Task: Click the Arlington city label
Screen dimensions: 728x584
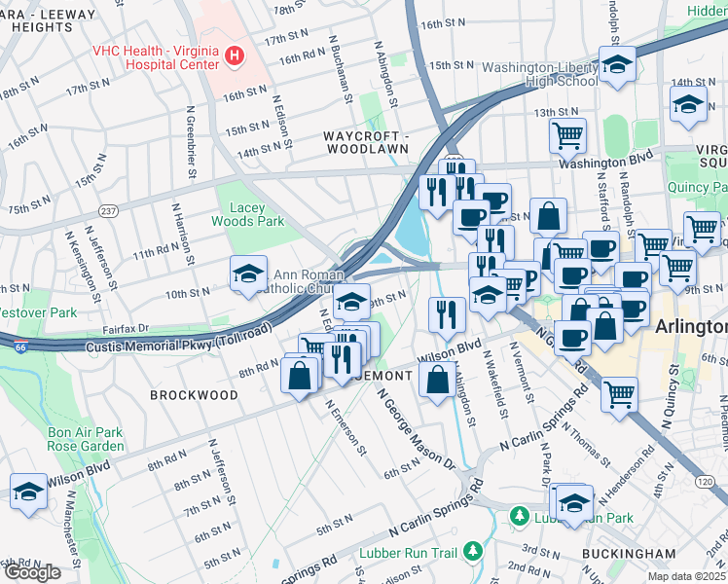Action: tap(691, 327)
